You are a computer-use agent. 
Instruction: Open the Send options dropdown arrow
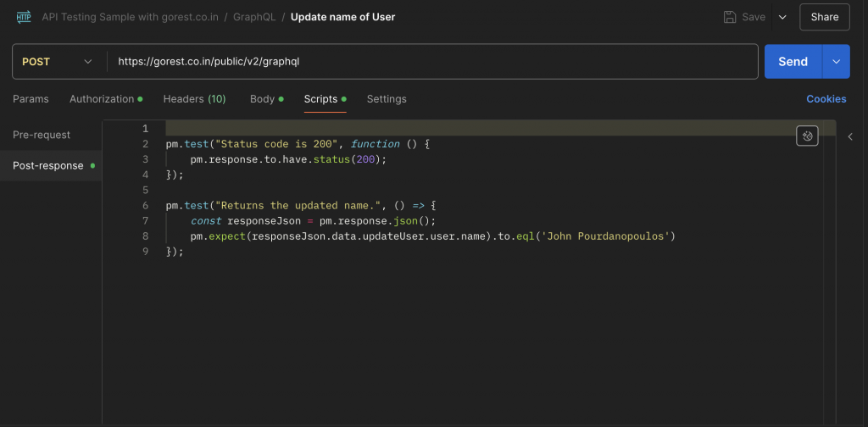tap(837, 61)
